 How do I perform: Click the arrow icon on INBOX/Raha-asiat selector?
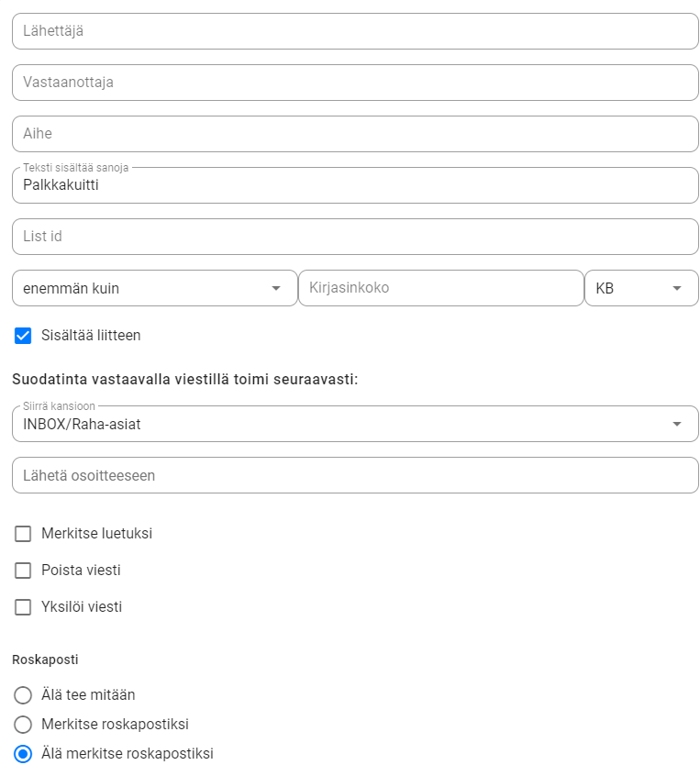pyautogui.click(x=677, y=424)
